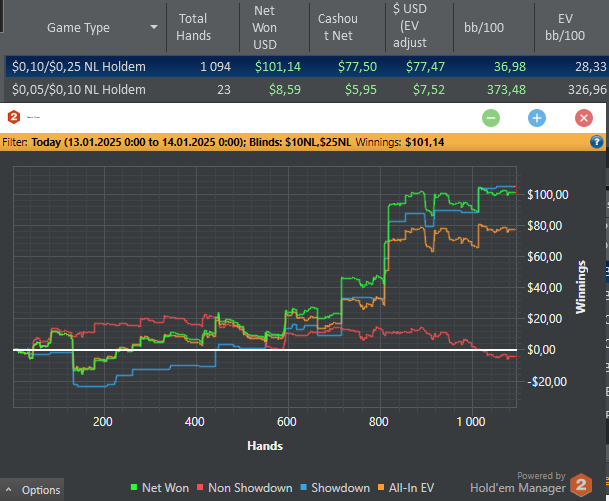
Task: Click the 28,33 EV bb/100 cell
Action: pos(591,67)
